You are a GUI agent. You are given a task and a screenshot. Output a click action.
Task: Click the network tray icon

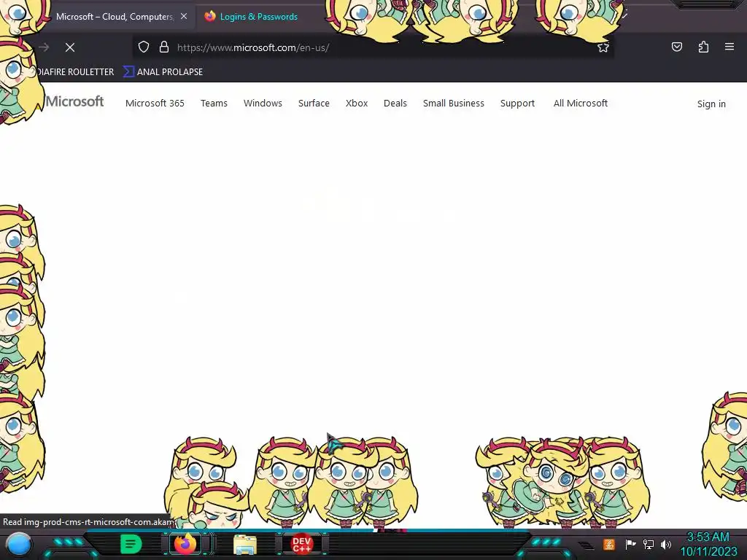649,544
